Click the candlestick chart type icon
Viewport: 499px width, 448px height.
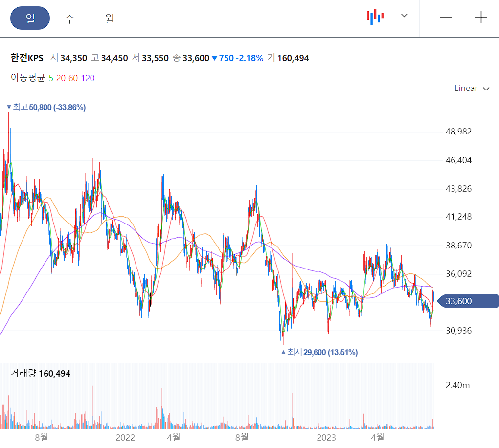pyautogui.click(x=375, y=17)
